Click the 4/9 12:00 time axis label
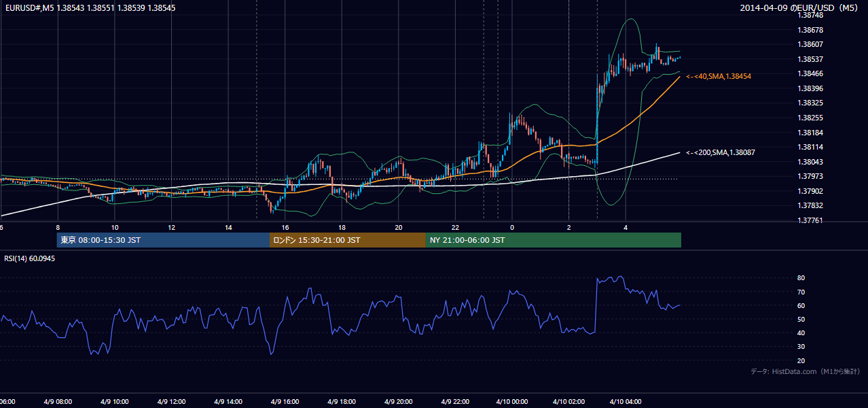The height and width of the screenshot is (408, 868). [x=171, y=401]
